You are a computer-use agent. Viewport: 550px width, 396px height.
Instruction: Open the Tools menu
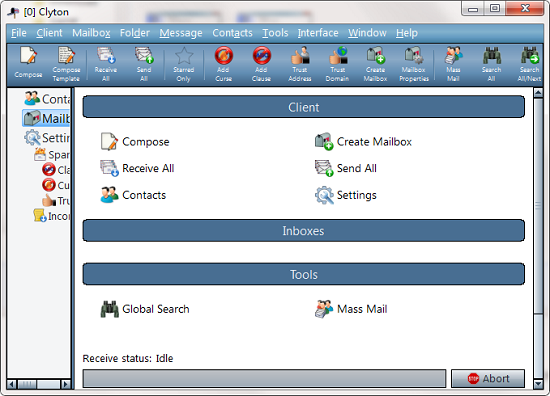point(275,33)
